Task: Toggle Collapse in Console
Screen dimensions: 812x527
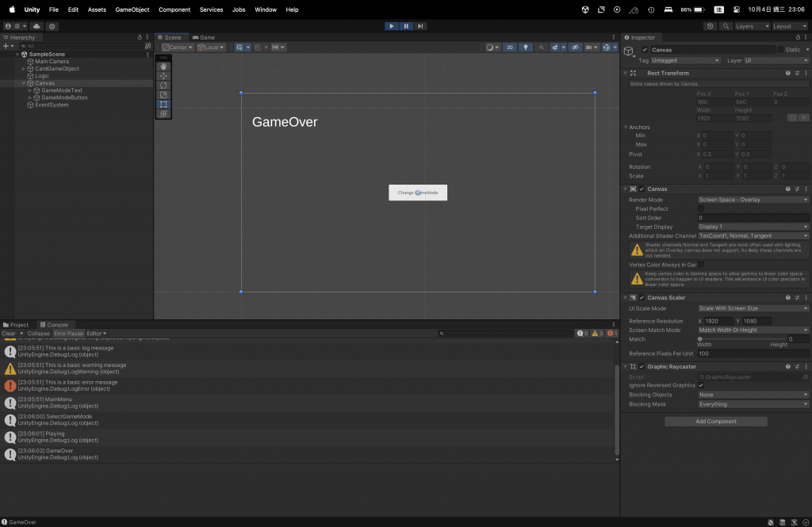Action: tap(38, 334)
